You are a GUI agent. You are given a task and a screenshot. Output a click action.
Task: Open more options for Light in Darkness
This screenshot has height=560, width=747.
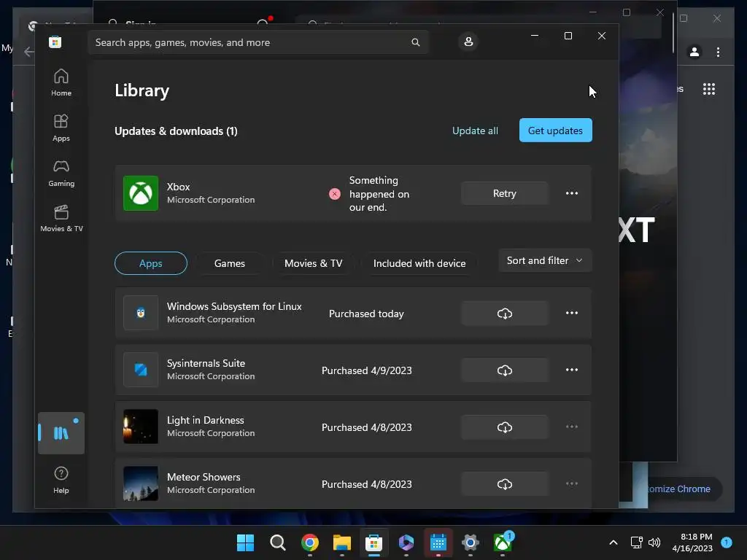[x=572, y=427]
